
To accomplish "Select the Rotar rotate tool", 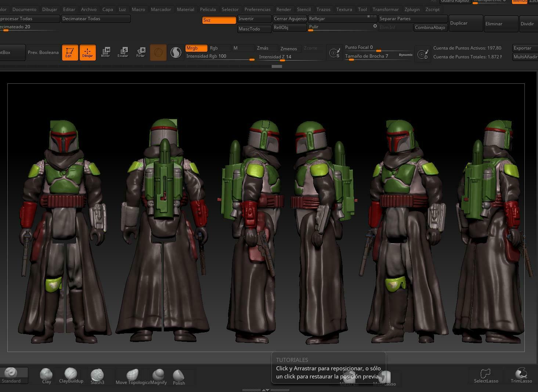I will pos(141,52).
